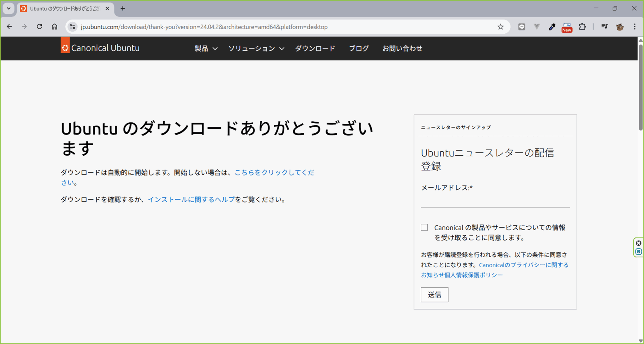644x344 pixels.
Task: Click the browser profile avatar
Action: click(x=620, y=27)
